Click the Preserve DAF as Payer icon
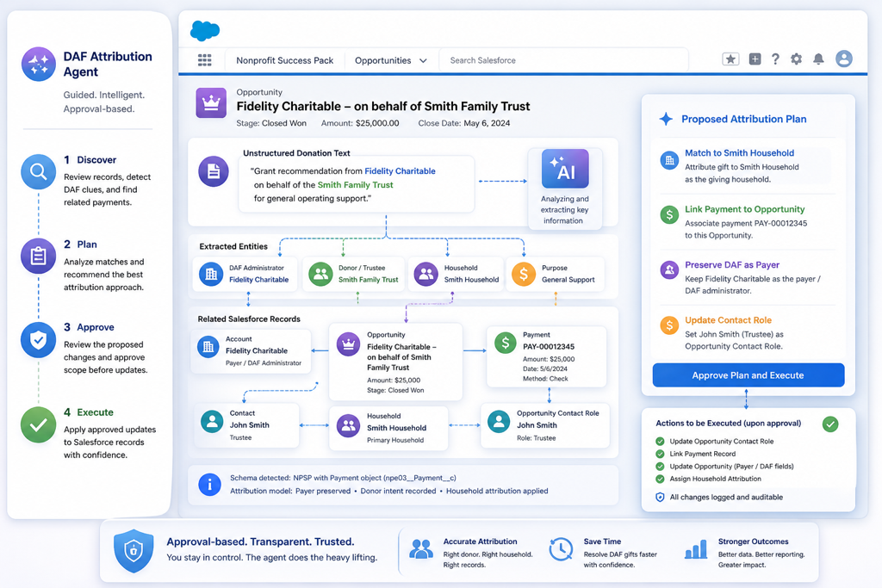 coord(669,269)
